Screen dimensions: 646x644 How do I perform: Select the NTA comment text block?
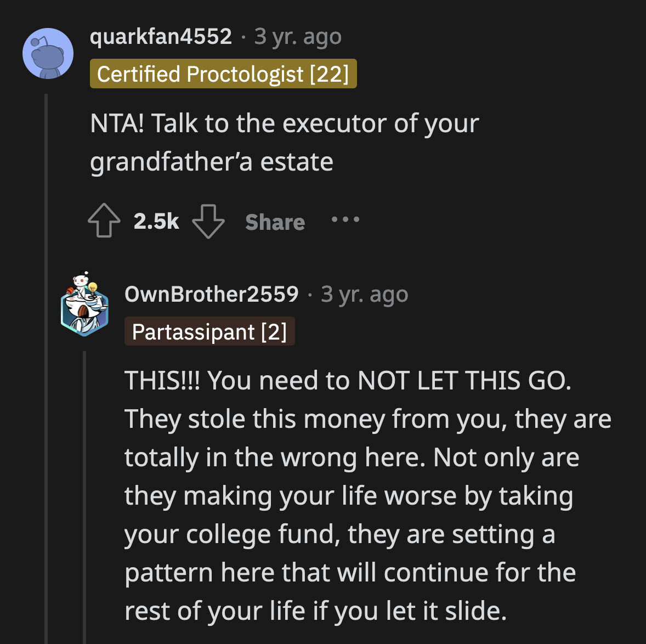(x=285, y=142)
